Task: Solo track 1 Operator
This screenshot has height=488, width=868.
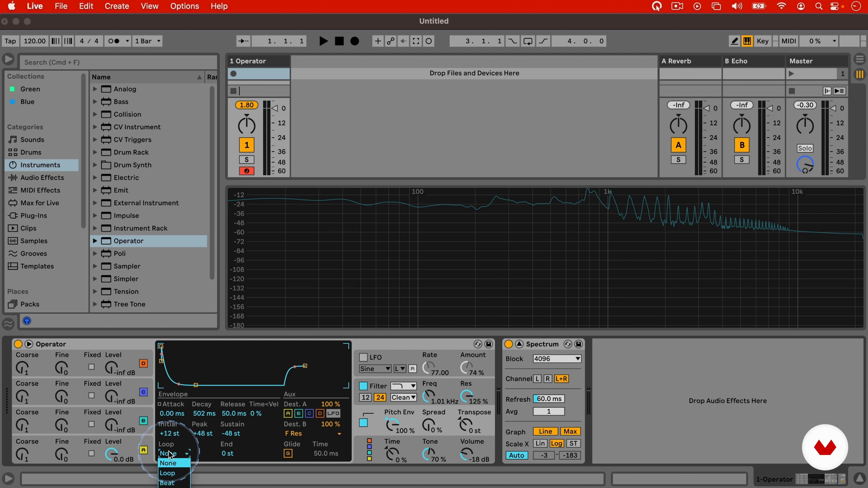Action: coord(247,160)
